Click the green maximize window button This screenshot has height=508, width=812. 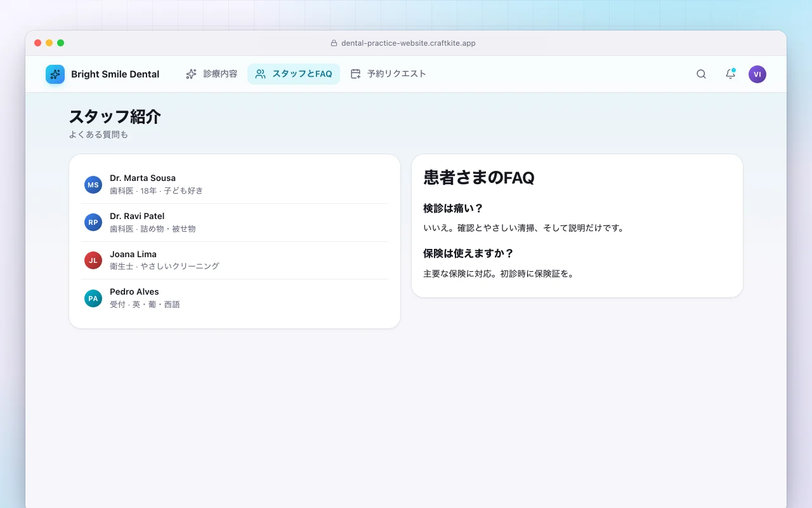click(61, 43)
